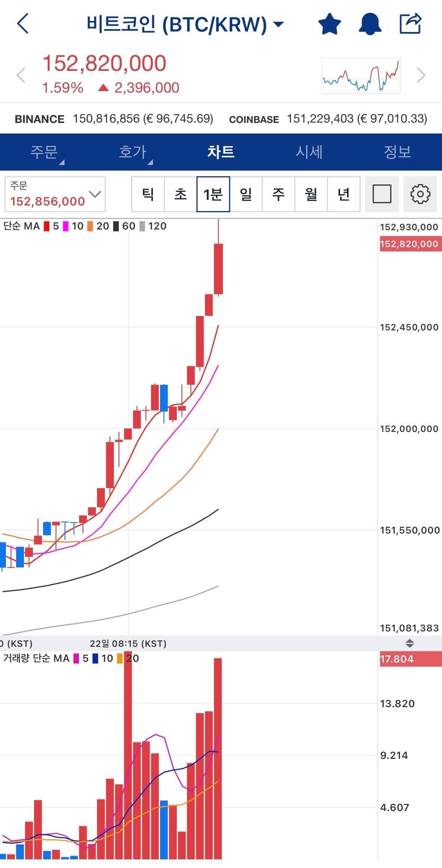Go to next coin arrow

(421, 75)
